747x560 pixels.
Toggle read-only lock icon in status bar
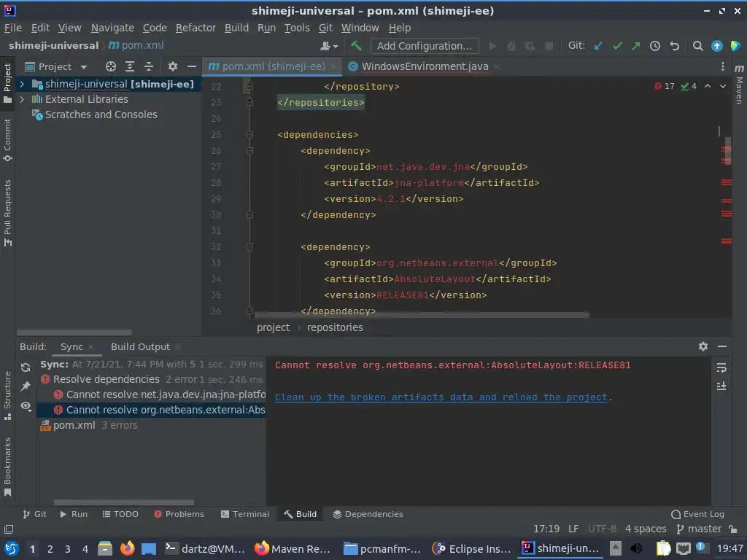click(734, 529)
